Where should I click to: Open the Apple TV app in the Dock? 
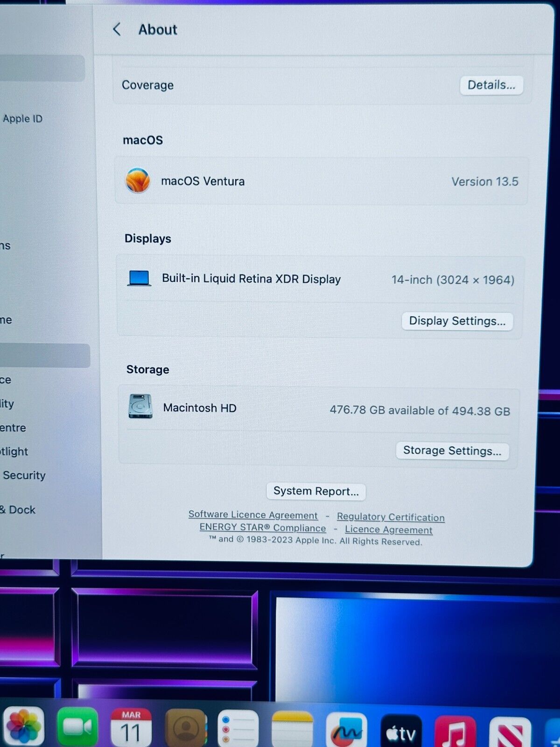pos(401,731)
